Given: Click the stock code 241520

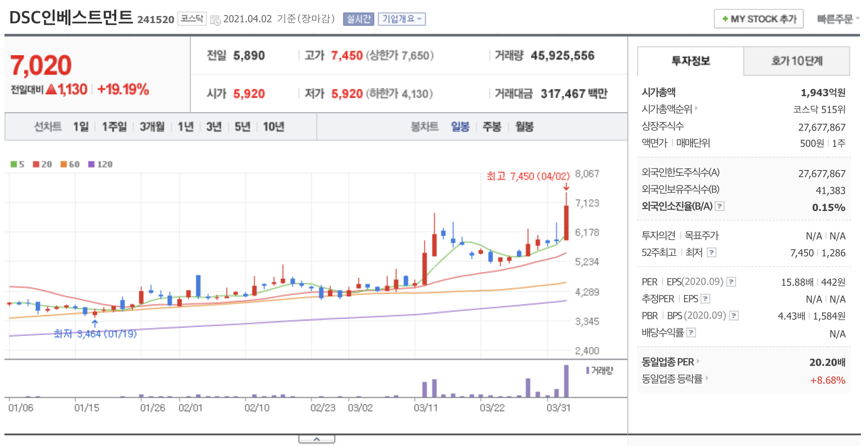Looking at the screenshot, I should click(156, 20).
